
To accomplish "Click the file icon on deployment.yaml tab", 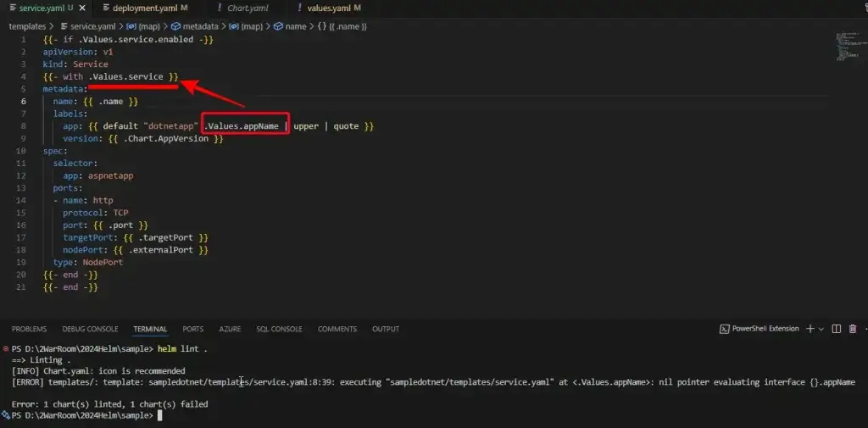I will [106, 8].
